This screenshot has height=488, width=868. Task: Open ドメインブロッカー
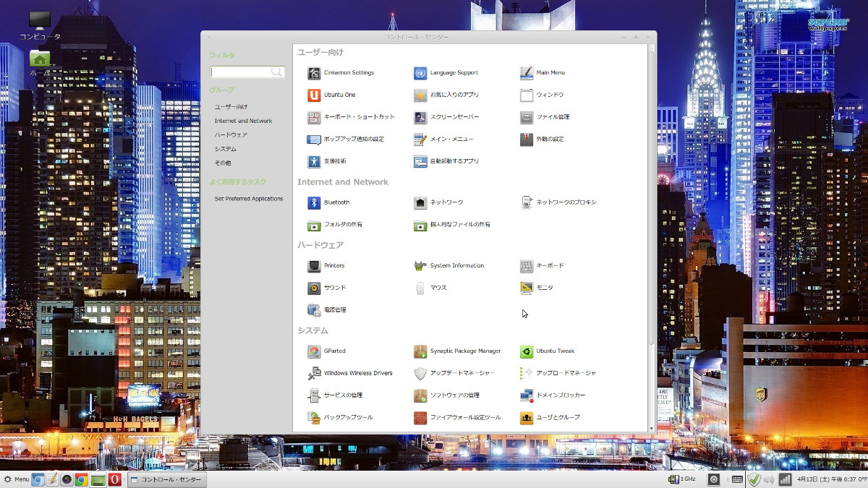click(x=553, y=395)
